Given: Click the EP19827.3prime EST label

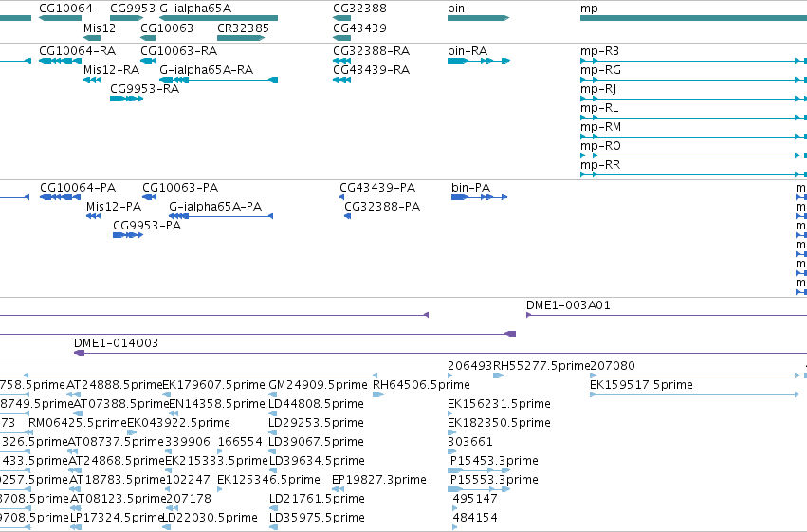Looking at the screenshot, I should click(378, 480).
